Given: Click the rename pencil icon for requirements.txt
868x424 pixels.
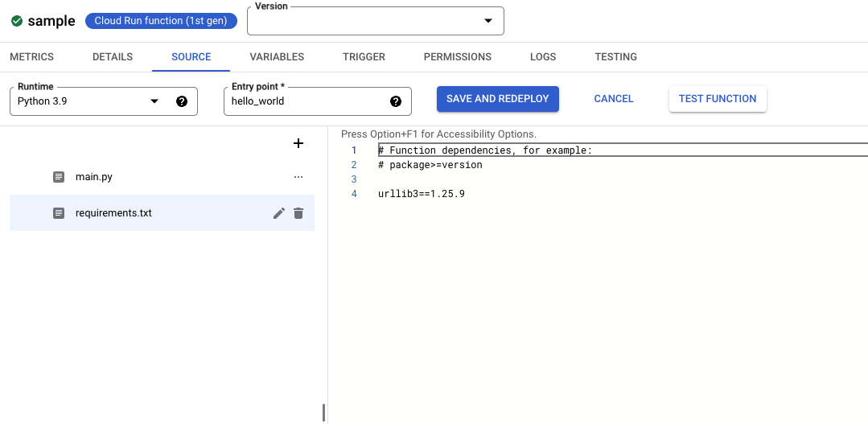Looking at the screenshot, I should tap(279, 213).
